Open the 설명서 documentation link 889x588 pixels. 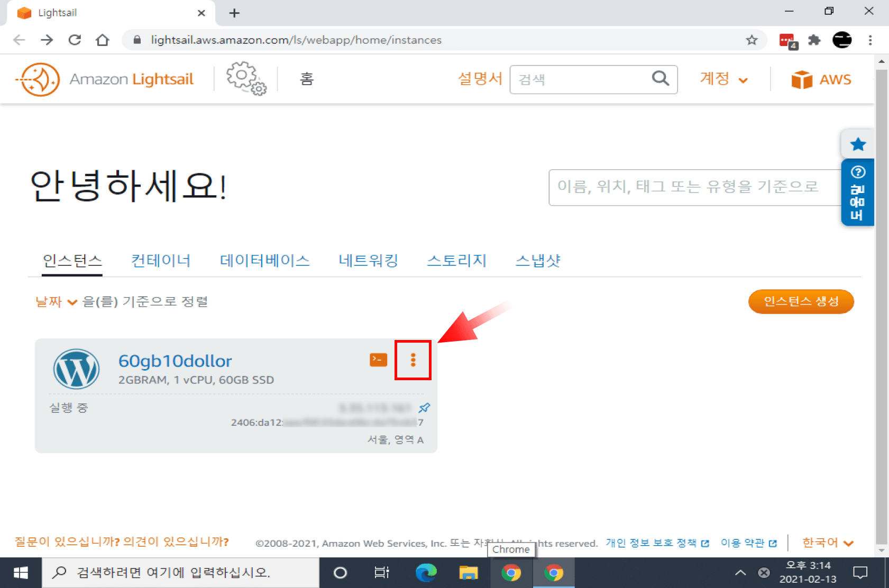[x=480, y=79]
